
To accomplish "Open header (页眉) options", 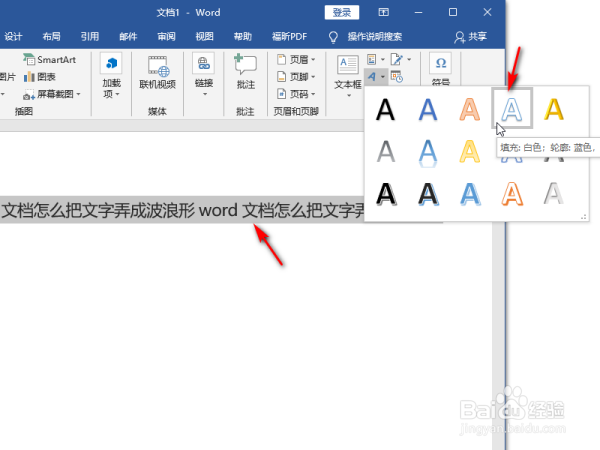I will point(296,60).
